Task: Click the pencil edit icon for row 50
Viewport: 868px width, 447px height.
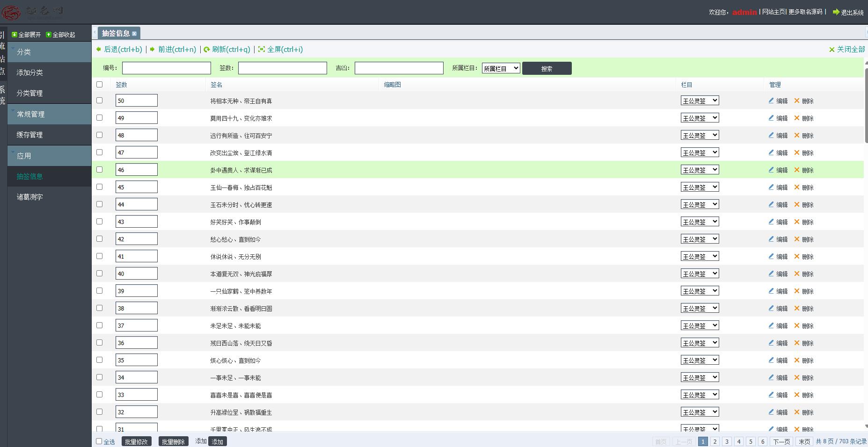Action: click(771, 101)
